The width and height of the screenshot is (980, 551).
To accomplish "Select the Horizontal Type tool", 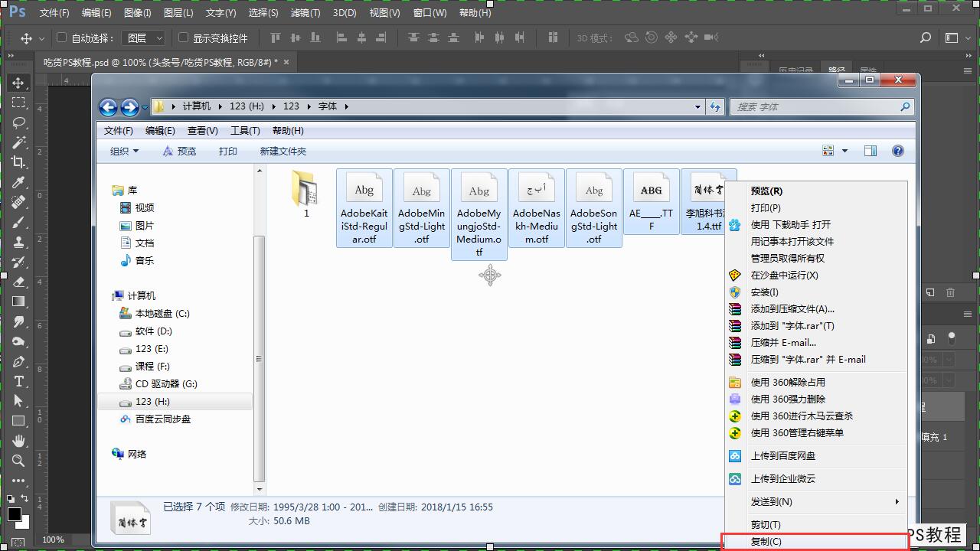I will tap(19, 381).
